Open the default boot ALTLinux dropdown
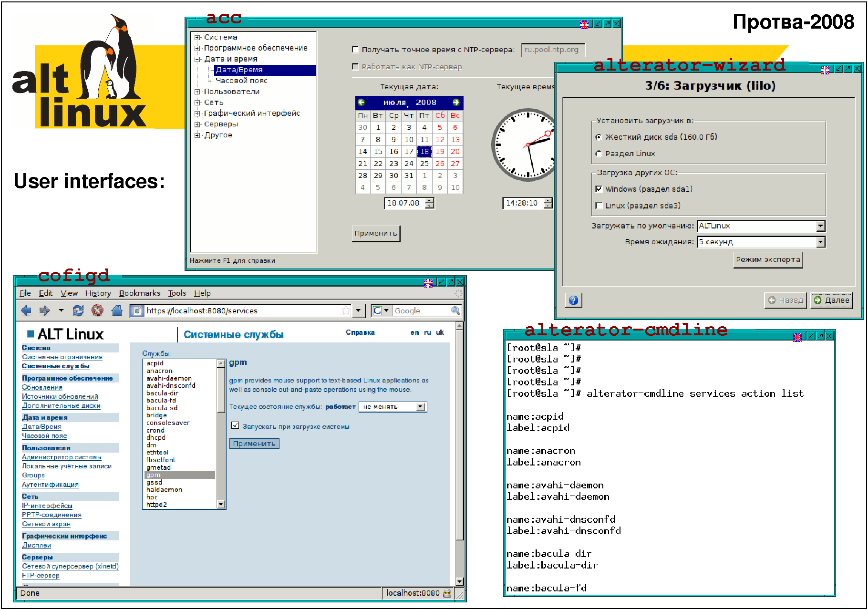Screen dimensions: 868x610 click(820, 226)
